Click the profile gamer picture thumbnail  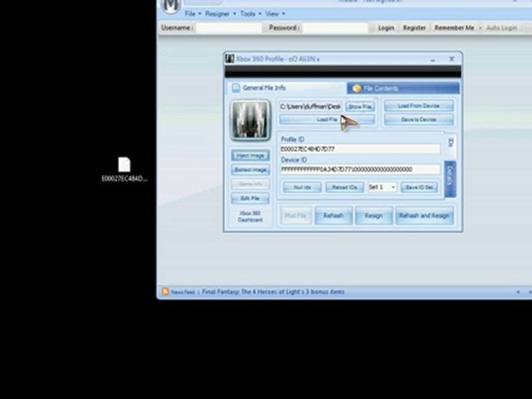[250, 120]
